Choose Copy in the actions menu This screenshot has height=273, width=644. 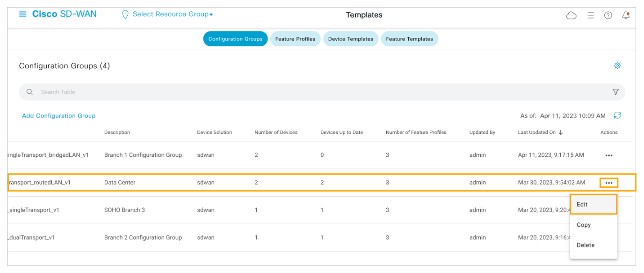tap(584, 225)
